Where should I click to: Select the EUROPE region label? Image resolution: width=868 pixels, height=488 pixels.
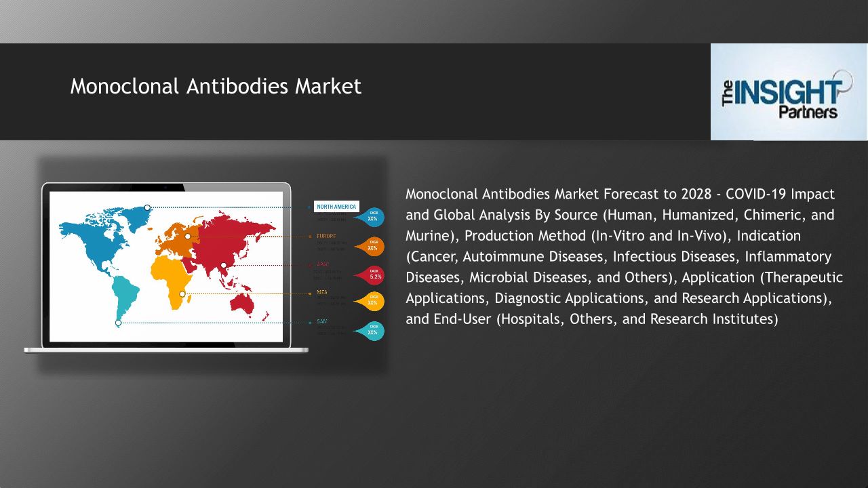point(326,236)
